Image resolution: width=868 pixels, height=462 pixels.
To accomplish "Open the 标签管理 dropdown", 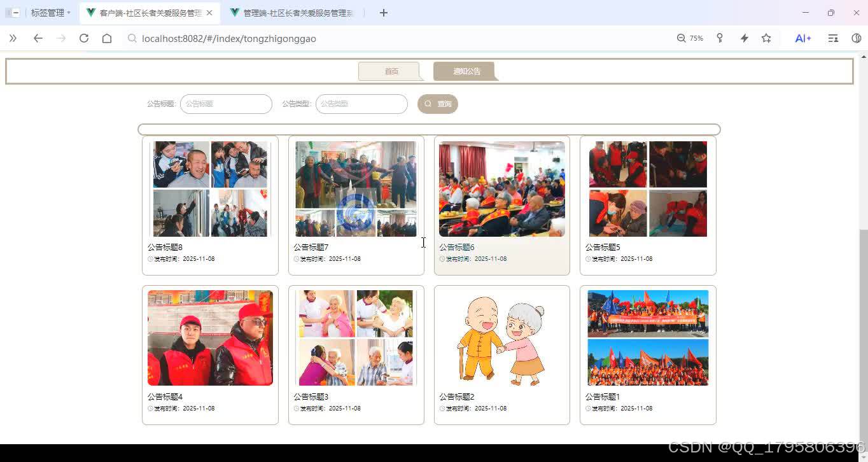I will pos(51,13).
